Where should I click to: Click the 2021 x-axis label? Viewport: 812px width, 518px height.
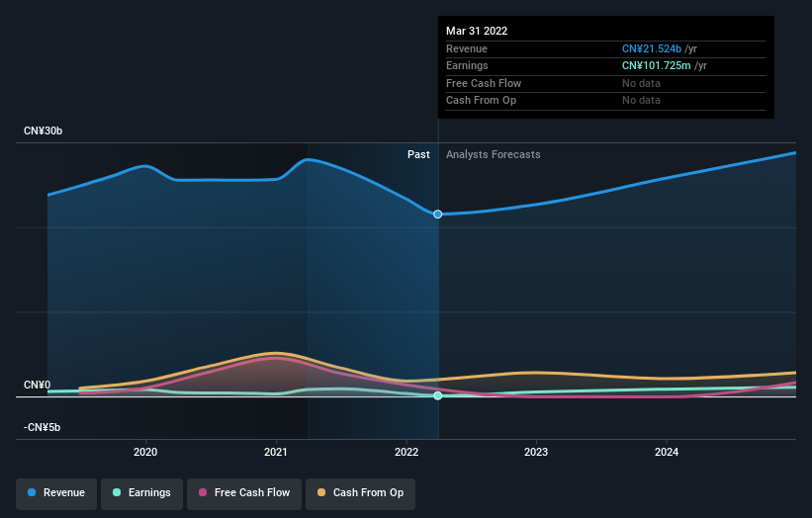(x=276, y=453)
